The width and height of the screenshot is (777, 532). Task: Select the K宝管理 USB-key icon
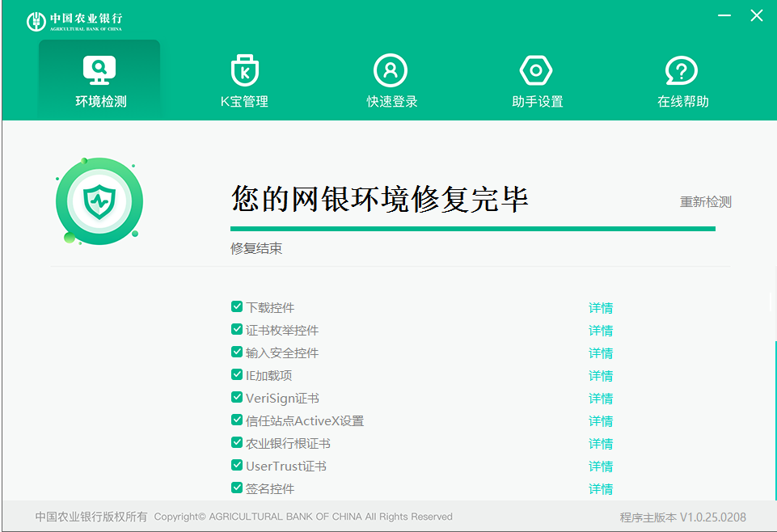244,70
